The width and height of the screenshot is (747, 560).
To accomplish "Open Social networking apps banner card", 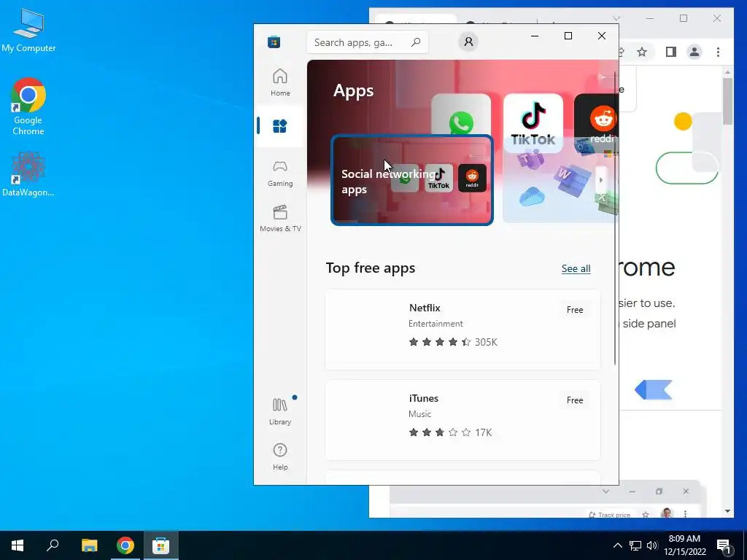I will pos(412,180).
